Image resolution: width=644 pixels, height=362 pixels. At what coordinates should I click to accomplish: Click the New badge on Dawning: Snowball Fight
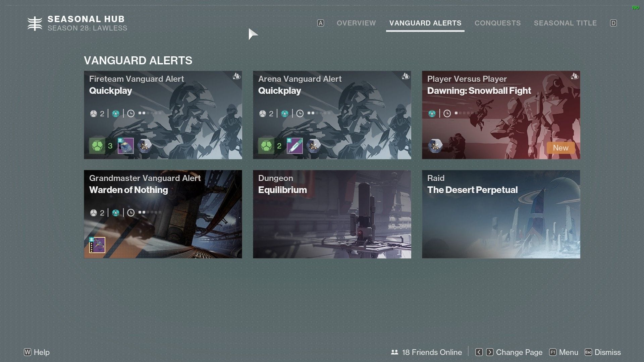[x=560, y=147]
